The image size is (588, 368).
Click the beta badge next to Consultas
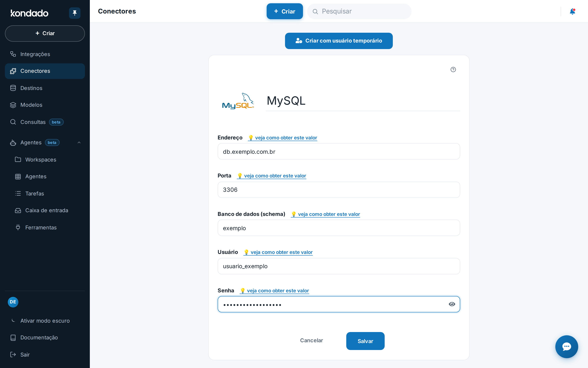pyautogui.click(x=56, y=122)
